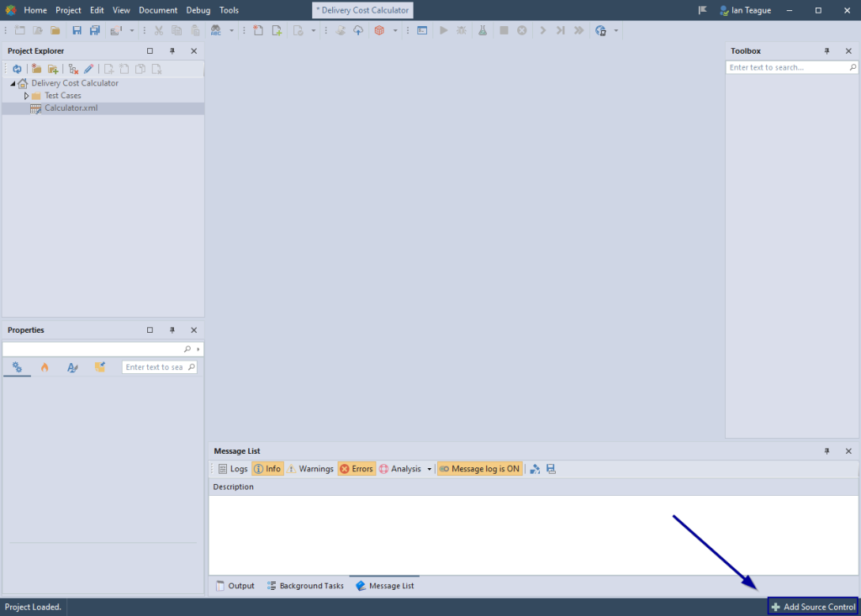The image size is (861, 616).
Task: Click the green Run play icon
Action: click(x=444, y=31)
